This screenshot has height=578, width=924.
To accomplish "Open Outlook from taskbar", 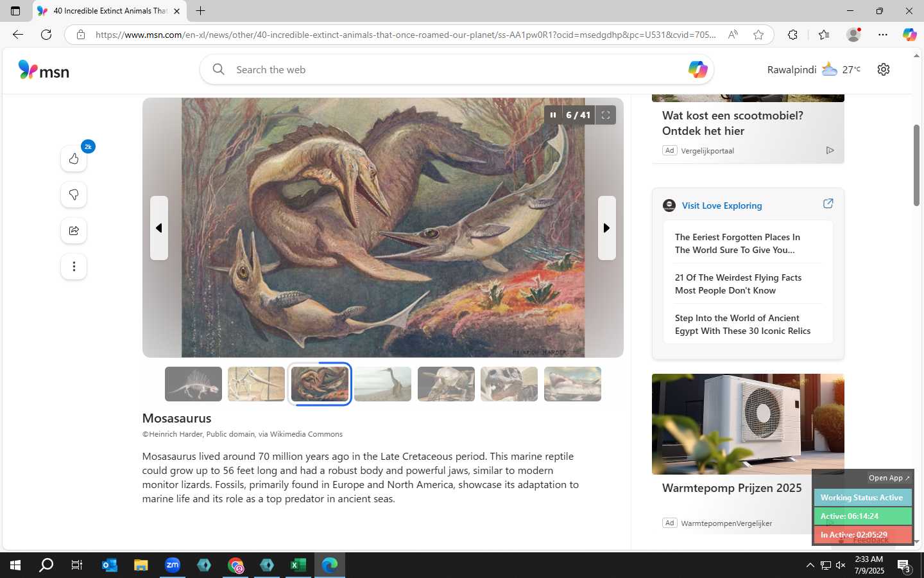I will tap(109, 565).
